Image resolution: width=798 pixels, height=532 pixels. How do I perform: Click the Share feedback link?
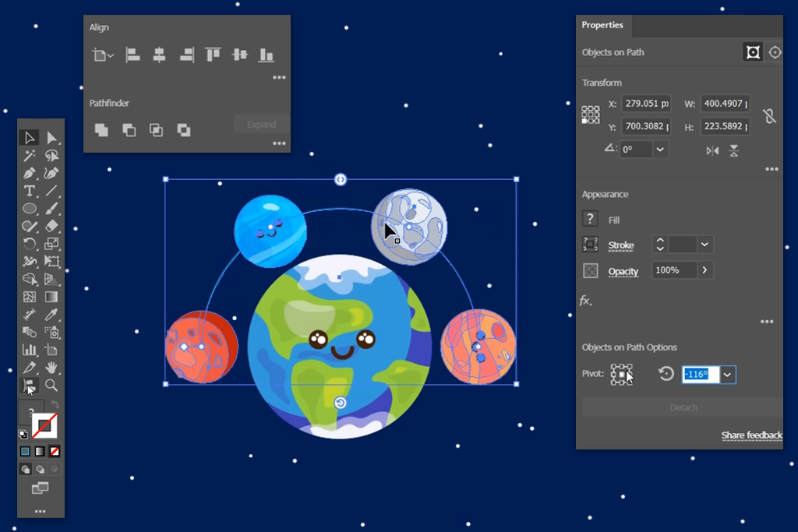click(752, 435)
